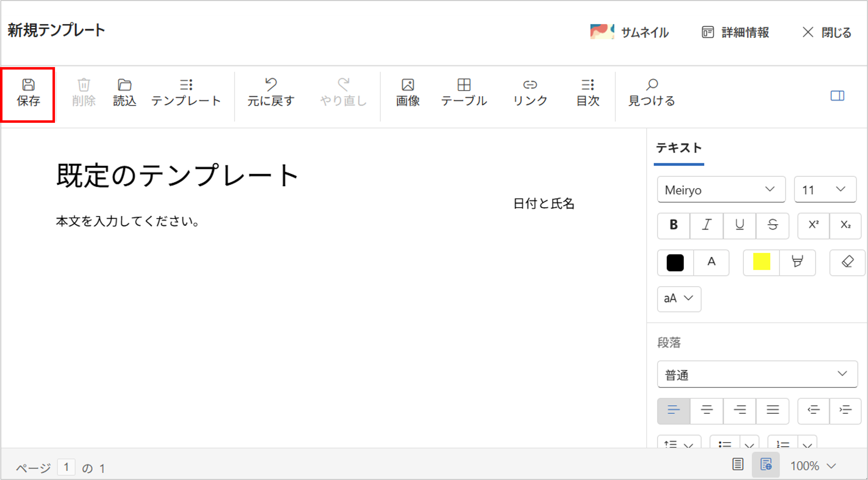Open the Meiryo font dropdown

721,190
